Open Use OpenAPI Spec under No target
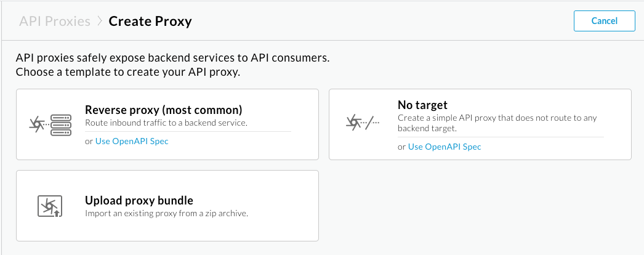Screen dimensions: 644x255 tap(445, 147)
